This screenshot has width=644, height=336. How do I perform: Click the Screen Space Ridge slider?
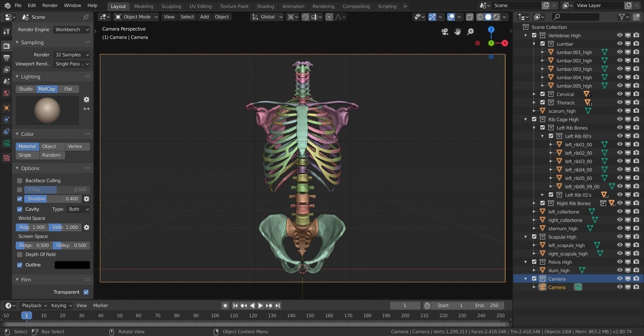click(x=34, y=245)
